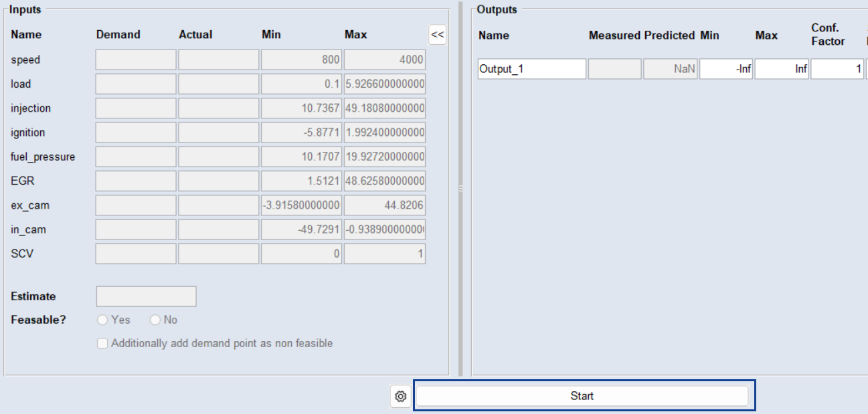
Task: Click the Estimate input field
Action: point(146,296)
